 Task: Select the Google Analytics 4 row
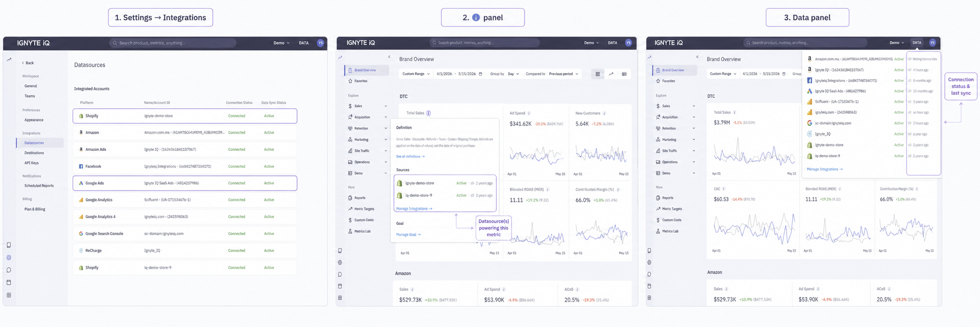(185, 217)
